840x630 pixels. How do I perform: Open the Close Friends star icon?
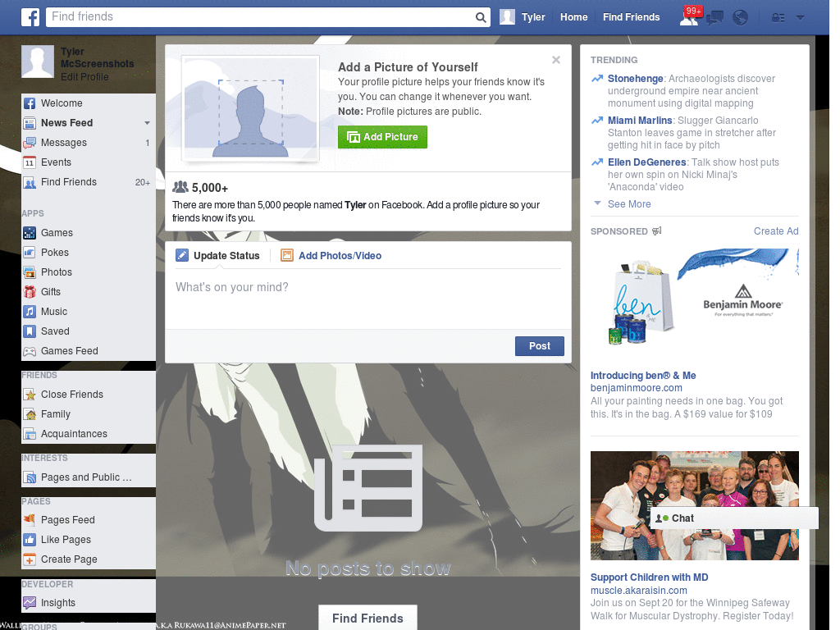(x=30, y=395)
